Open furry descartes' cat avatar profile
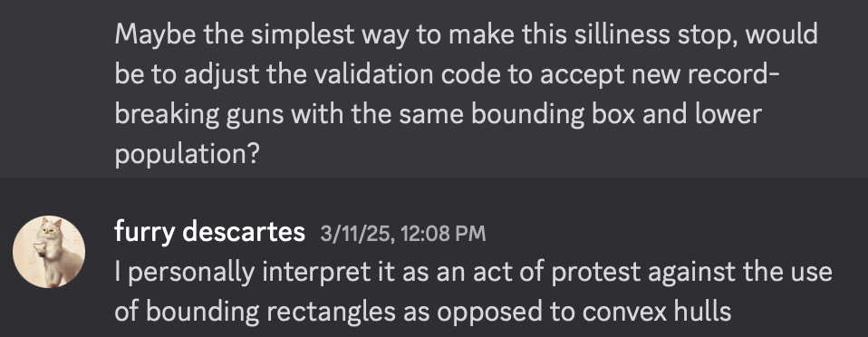Viewport: 868px width, 337px height. coord(49,252)
